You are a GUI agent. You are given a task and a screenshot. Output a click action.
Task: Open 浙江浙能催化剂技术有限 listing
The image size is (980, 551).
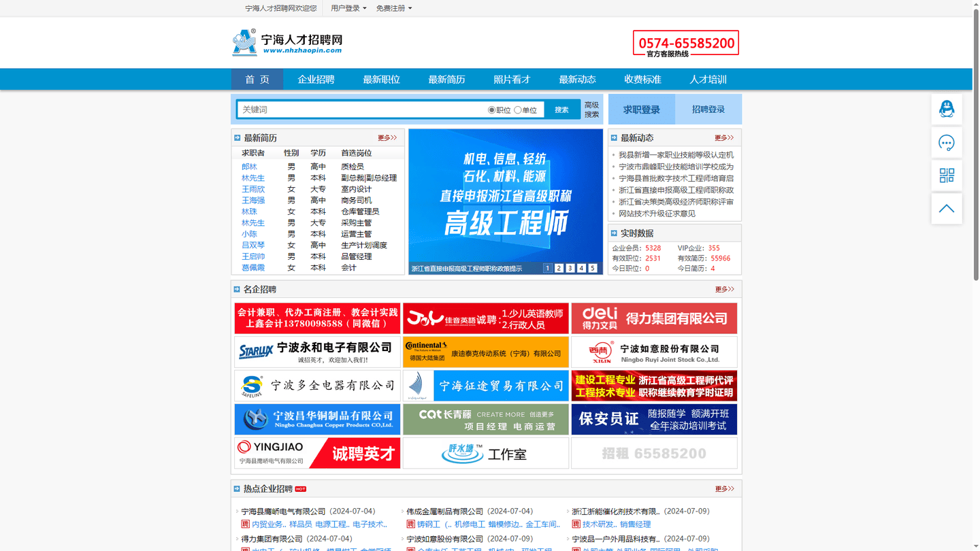[616, 512]
